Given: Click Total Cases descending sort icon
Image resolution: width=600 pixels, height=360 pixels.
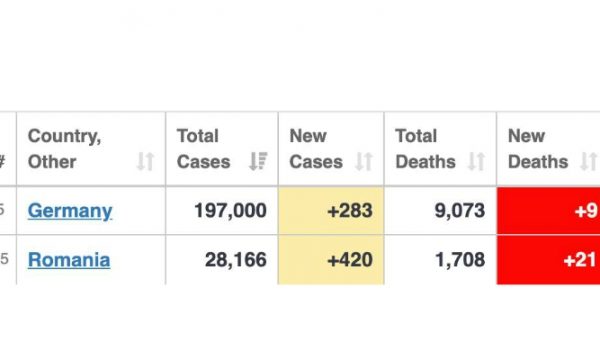Looking at the screenshot, I should pyautogui.click(x=258, y=161).
